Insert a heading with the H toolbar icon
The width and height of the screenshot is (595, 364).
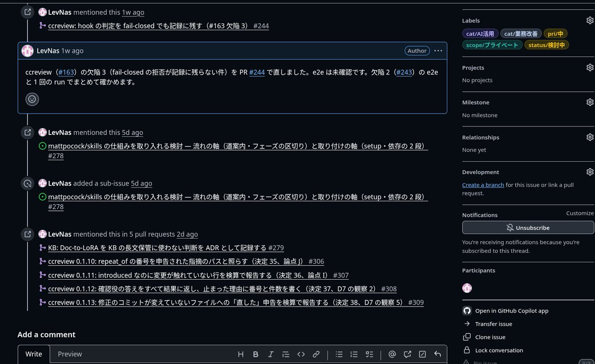[x=241, y=354]
